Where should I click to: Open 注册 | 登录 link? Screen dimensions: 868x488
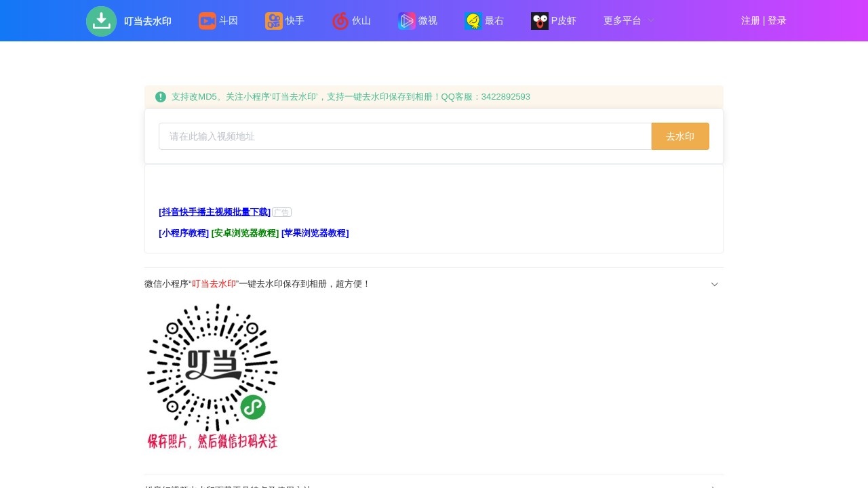(764, 20)
